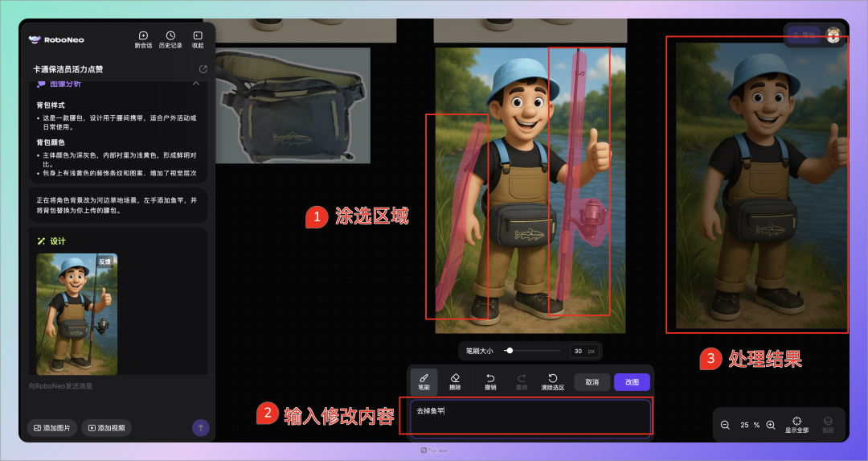Click 添加图片 add image button
Screen dimensions: 868x461
tap(52, 428)
